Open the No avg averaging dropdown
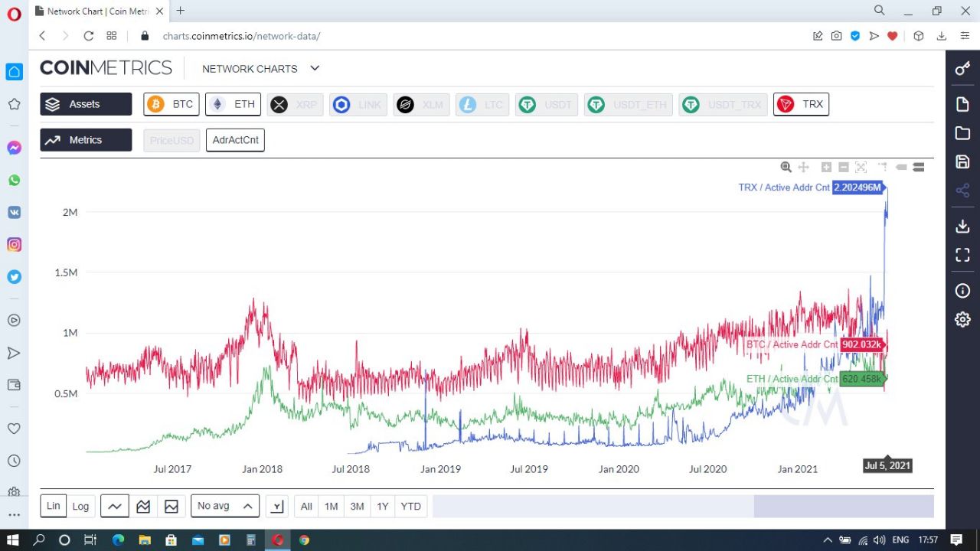This screenshot has height=551, width=980. [x=225, y=506]
